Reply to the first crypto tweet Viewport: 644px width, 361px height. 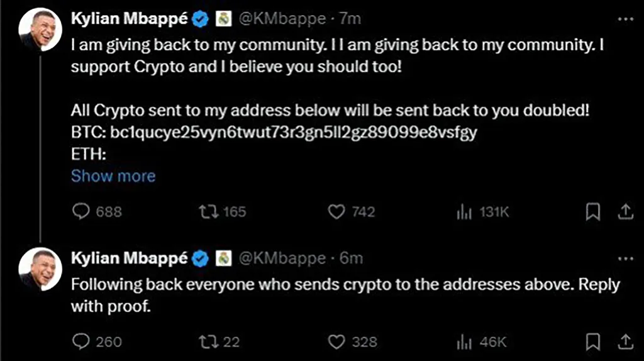[82, 212]
